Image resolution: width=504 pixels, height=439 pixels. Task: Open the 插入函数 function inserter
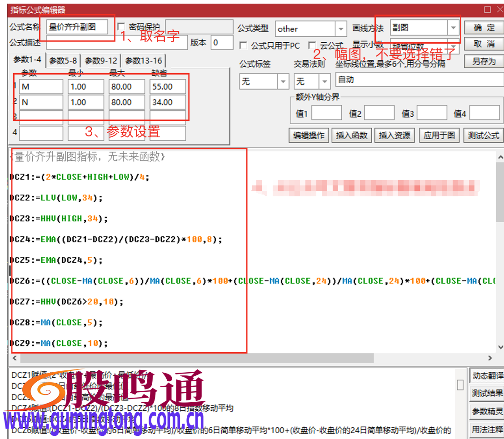pyautogui.click(x=351, y=135)
